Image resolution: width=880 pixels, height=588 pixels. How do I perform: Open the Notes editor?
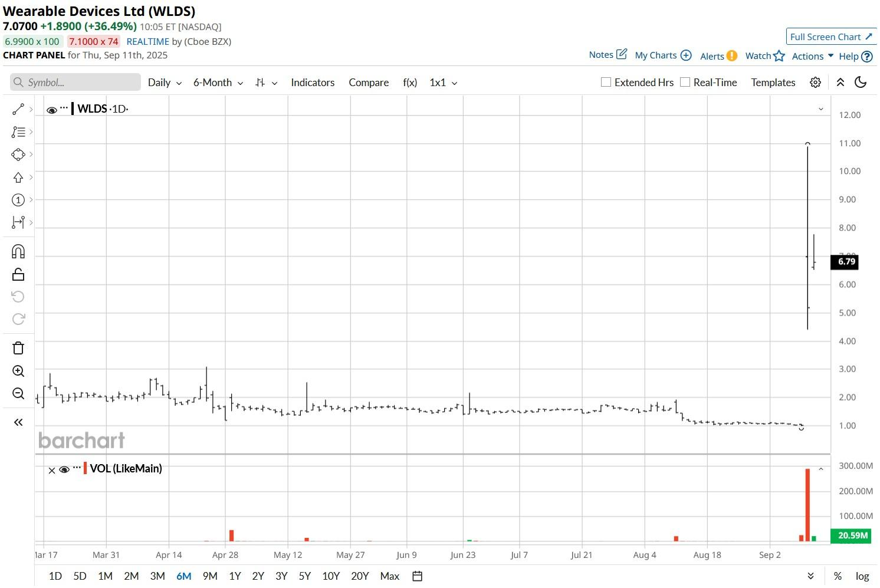tap(608, 55)
